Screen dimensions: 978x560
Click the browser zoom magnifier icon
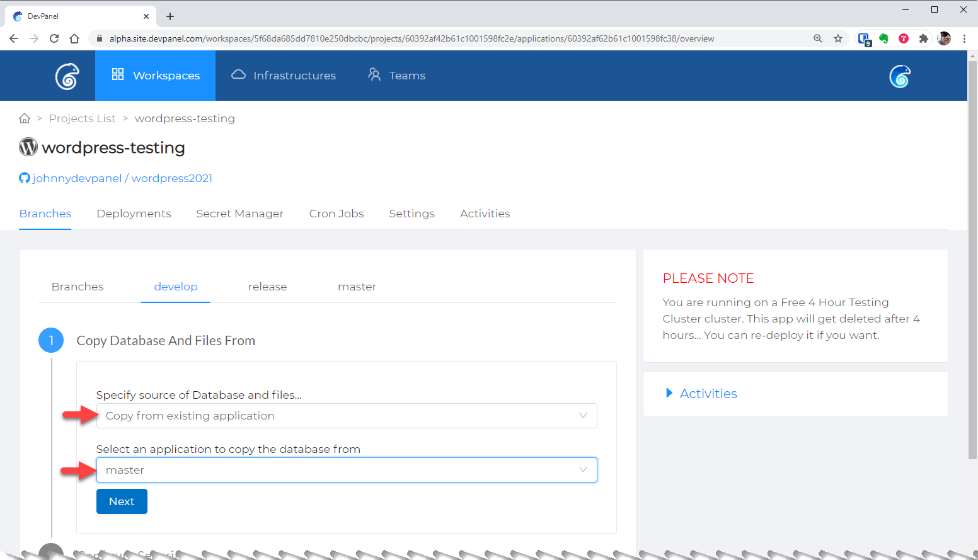click(818, 38)
